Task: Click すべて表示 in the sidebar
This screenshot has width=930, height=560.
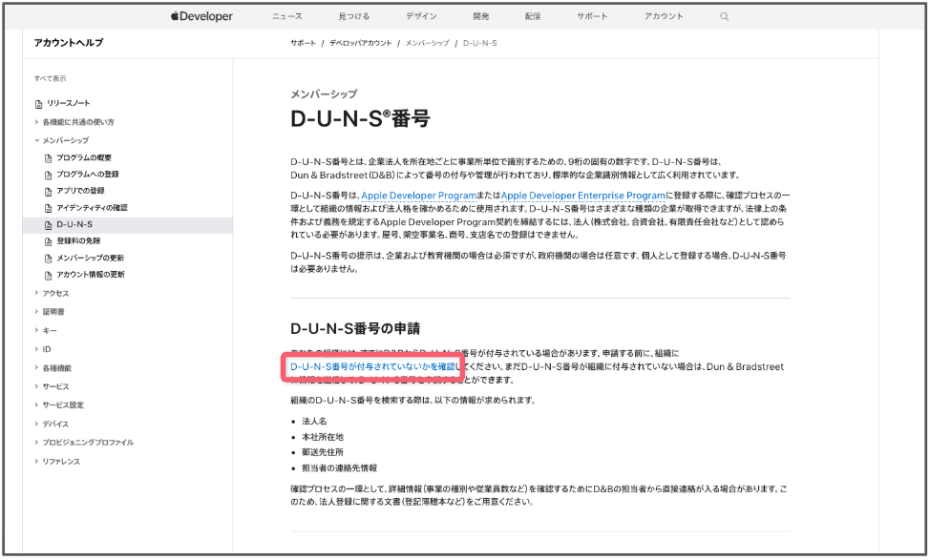Action: pyautogui.click(x=50, y=79)
